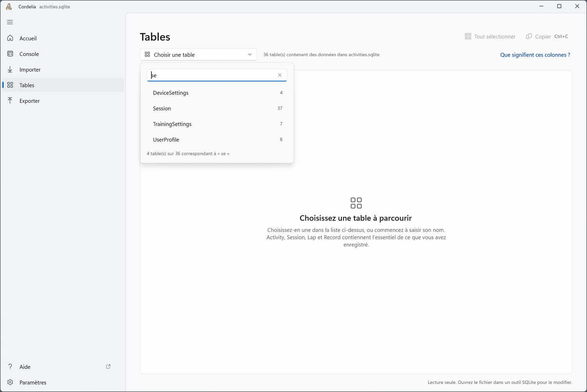Open Importer from the sidebar
Viewport: 587px width, 392px height.
(63, 69)
